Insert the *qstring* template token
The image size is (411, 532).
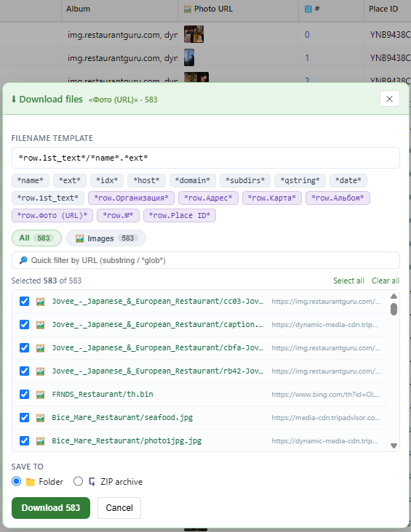[300, 180]
